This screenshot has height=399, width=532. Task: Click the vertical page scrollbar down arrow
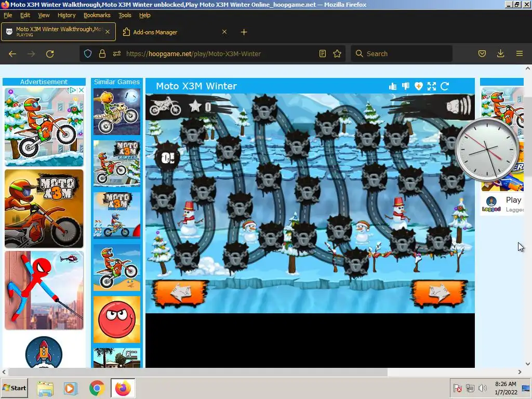(528, 364)
